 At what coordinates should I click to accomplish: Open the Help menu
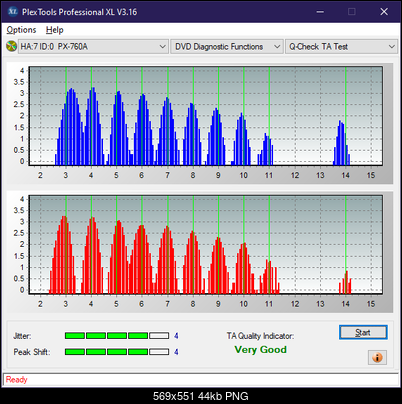55,30
